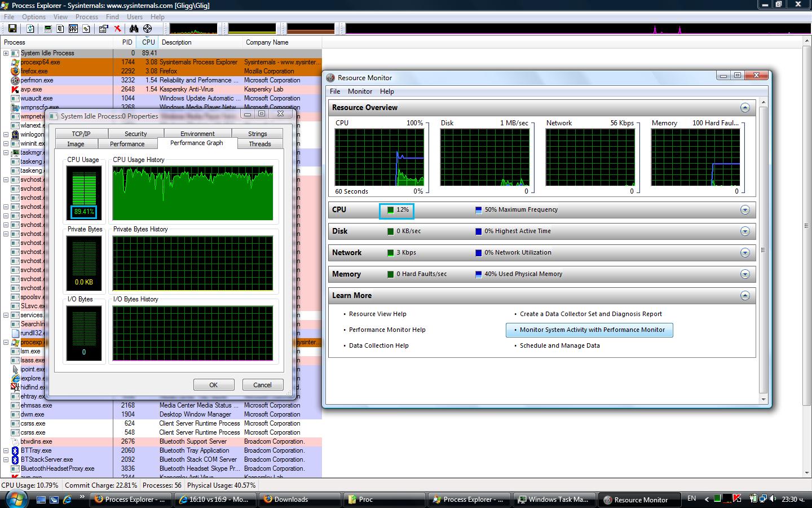Click the toolbar CPU usage mini graph
Image resolution: width=812 pixels, height=508 pixels.
(193, 28)
